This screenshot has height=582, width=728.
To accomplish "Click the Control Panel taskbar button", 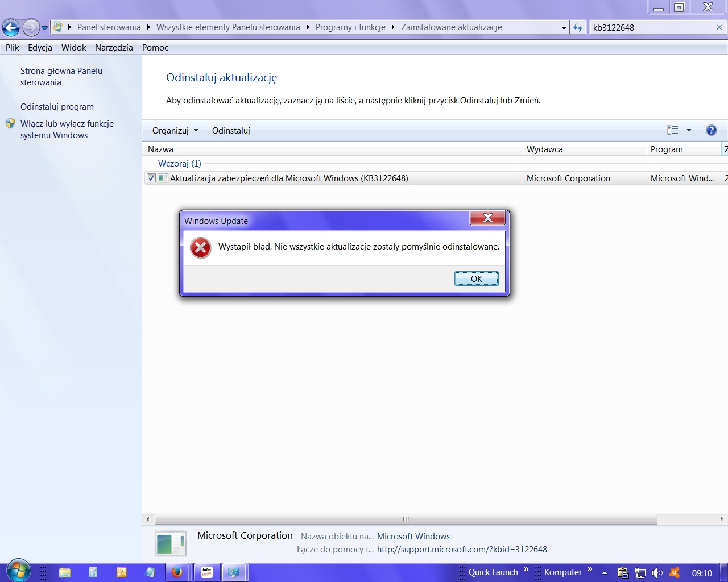I will coord(234,572).
